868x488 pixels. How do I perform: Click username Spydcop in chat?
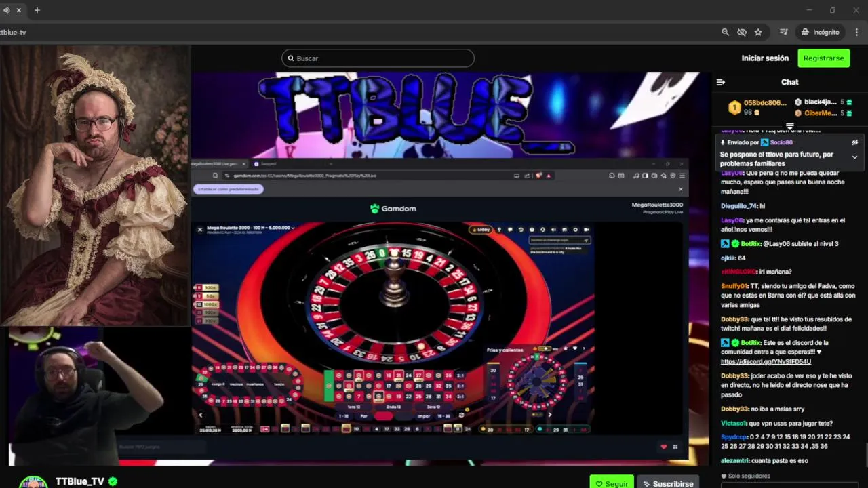734,437
